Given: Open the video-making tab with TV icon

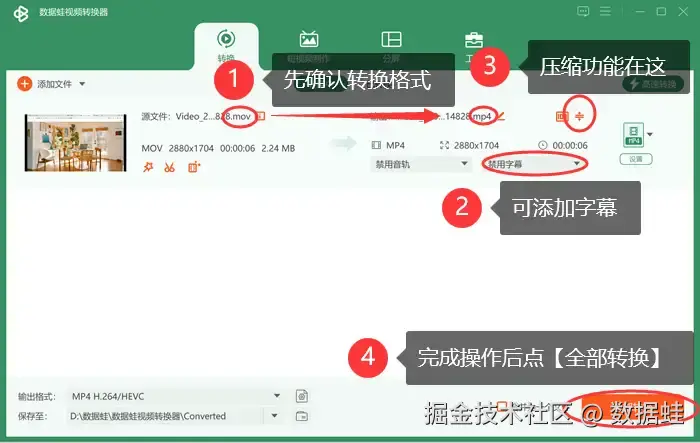Looking at the screenshot, I should (308, 46).
